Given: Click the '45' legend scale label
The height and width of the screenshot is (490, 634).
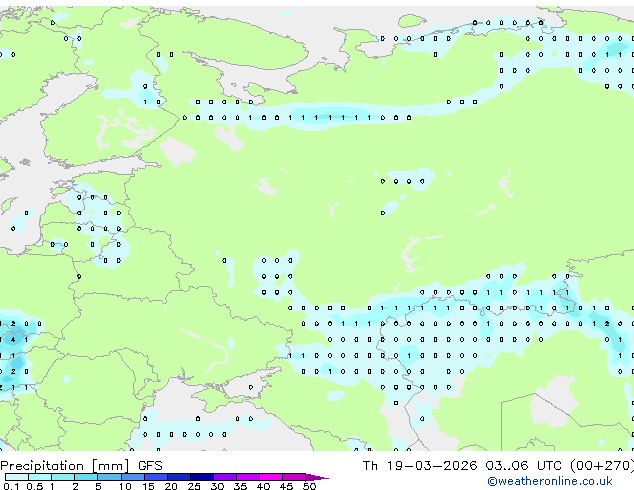Looking at the screenshot, I should tap(286, 486).
